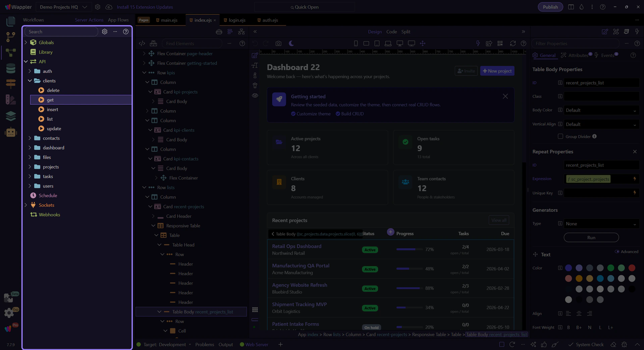Click the Find Elements search field
644x350 pixels.
[192, 44]
